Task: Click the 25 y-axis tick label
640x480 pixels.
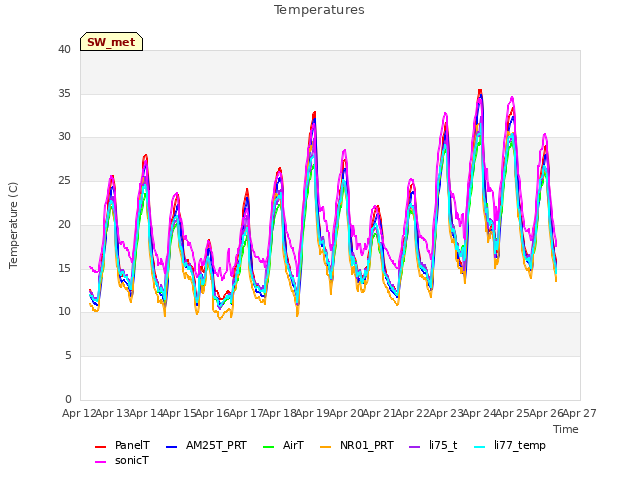Action: coord(64,180)
